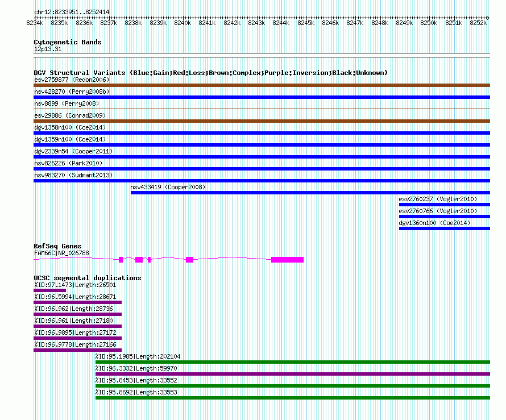Select the esv2760237 short blue bar
The width and height of the screenshot is (506, 420).
[445, 205]
